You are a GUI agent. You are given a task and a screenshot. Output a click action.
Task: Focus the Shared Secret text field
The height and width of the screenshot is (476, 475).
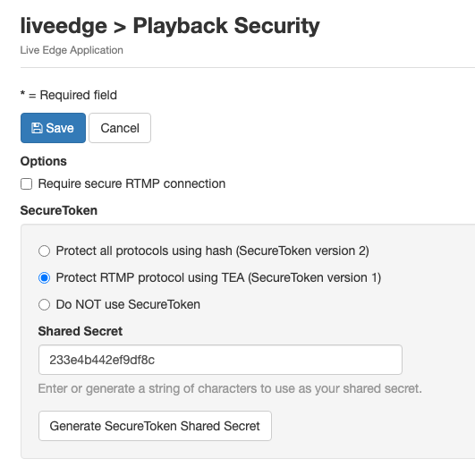click(220, 360)
